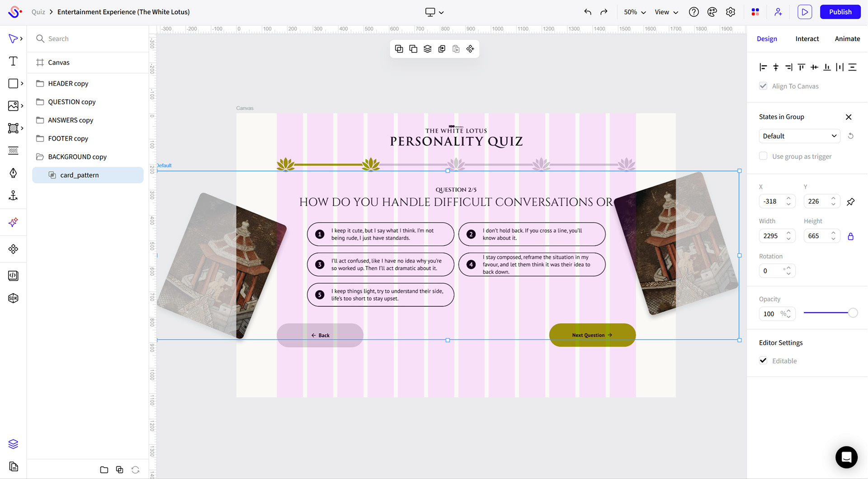
Task: Open the device viewport dropdown
Action: (434, 12)
